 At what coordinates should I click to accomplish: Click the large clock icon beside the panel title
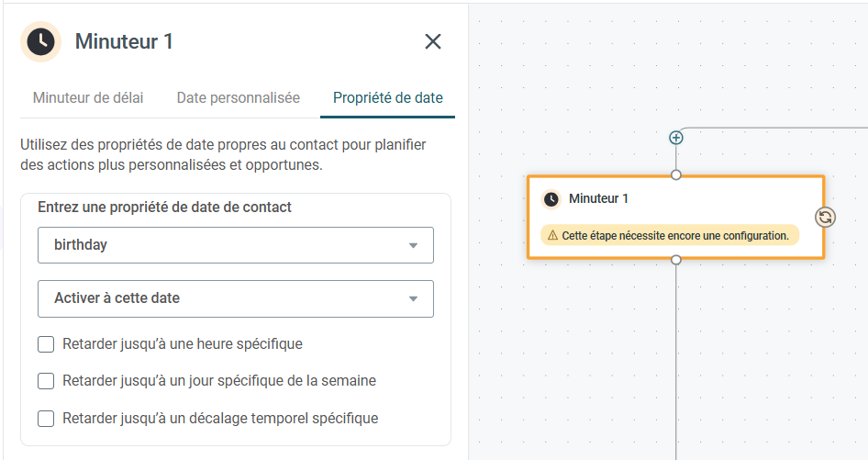[x=41, y=41]
